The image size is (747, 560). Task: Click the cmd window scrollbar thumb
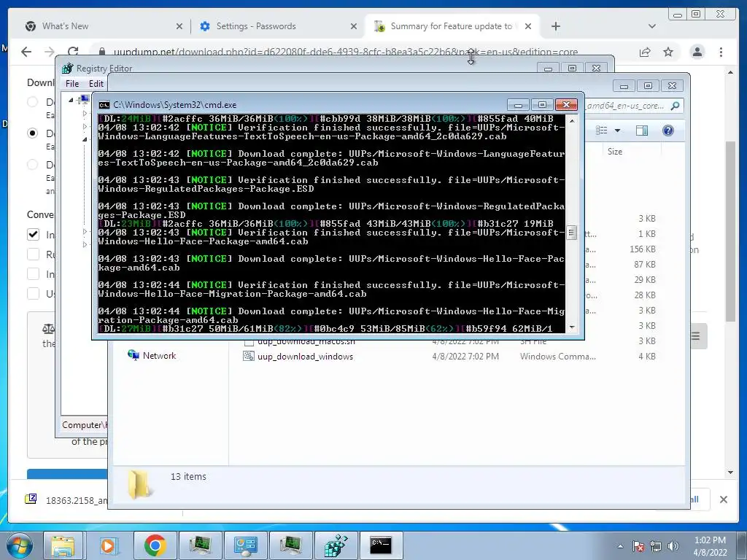click(571, 233)
